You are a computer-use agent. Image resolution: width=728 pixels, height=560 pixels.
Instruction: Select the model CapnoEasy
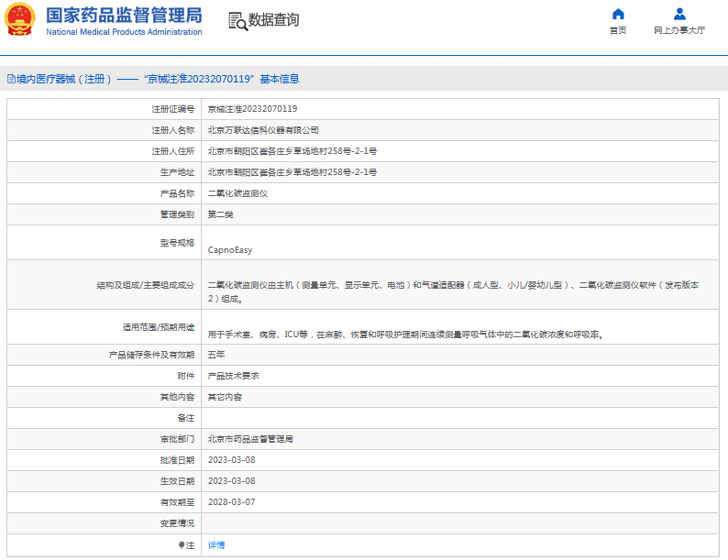(230, 250)
